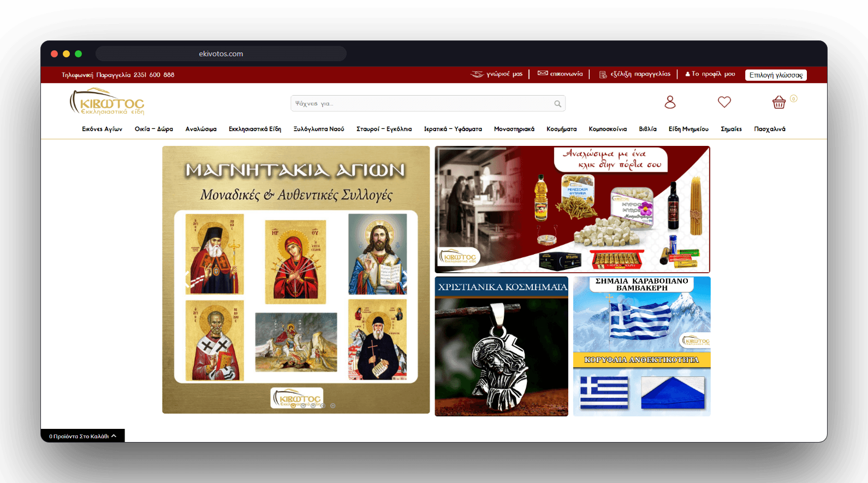
Task: Expand the '0 Προϊόντα Στο Καλάθι' bar
Action: pos(82,436)
